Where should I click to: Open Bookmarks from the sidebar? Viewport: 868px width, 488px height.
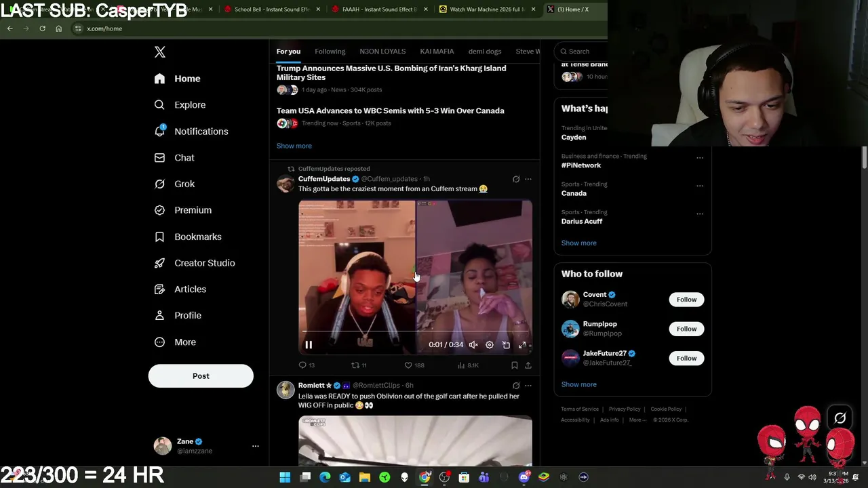click(187, 237)
